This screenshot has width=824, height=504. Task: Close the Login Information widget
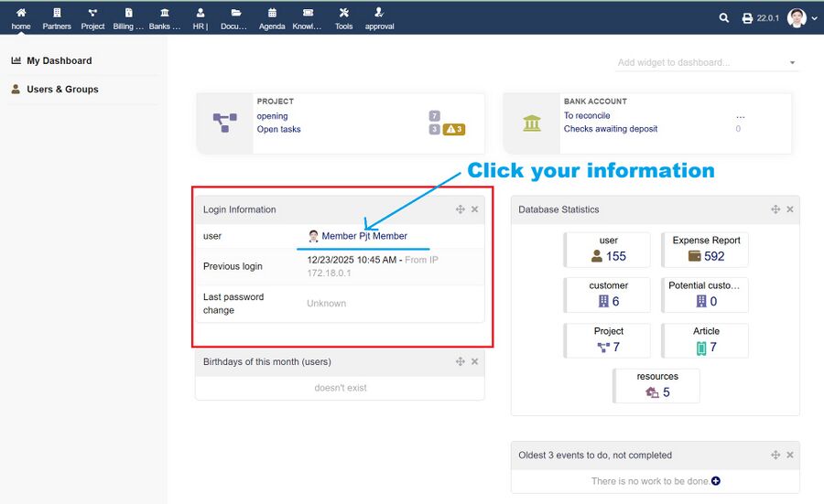pos(474,209)
